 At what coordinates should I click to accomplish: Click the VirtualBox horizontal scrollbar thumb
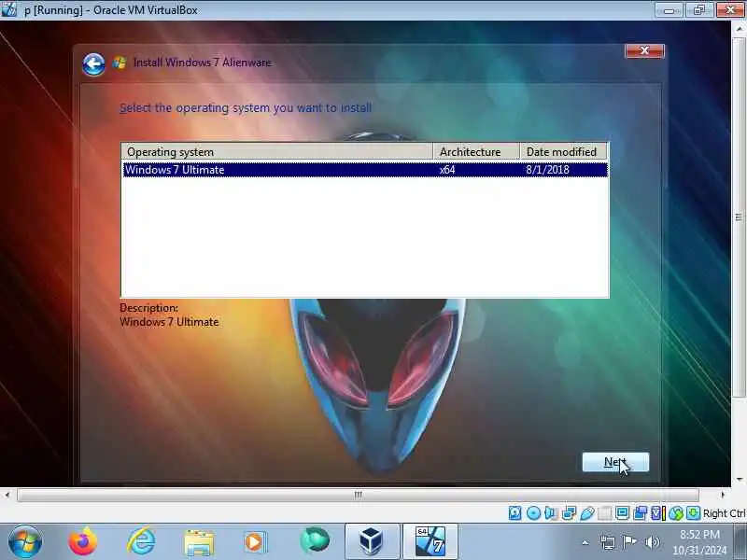(x=358, y=495)
